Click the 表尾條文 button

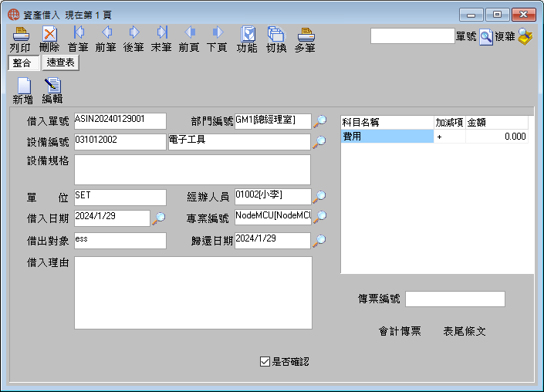point(465,331)
